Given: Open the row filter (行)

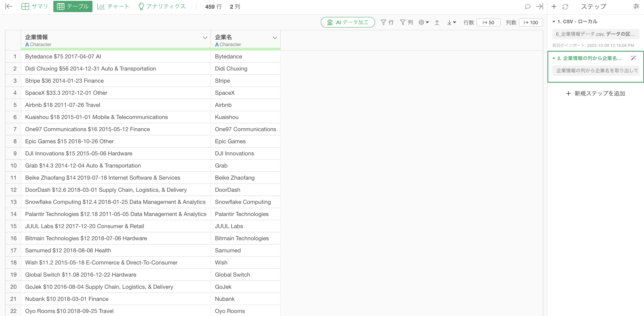Looking at the screenshot, I should [387, 22].
